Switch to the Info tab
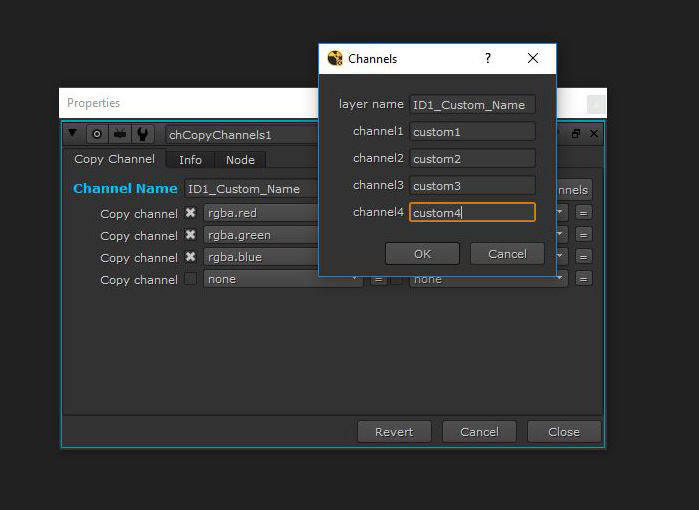 point(190,160)
